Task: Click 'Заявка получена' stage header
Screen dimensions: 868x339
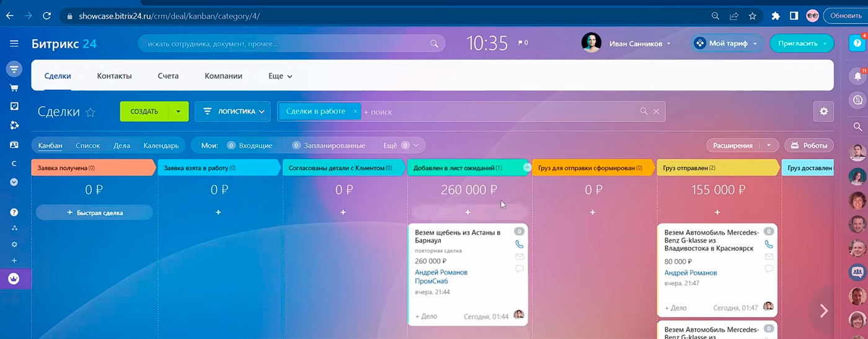Action: click(93, 168)
